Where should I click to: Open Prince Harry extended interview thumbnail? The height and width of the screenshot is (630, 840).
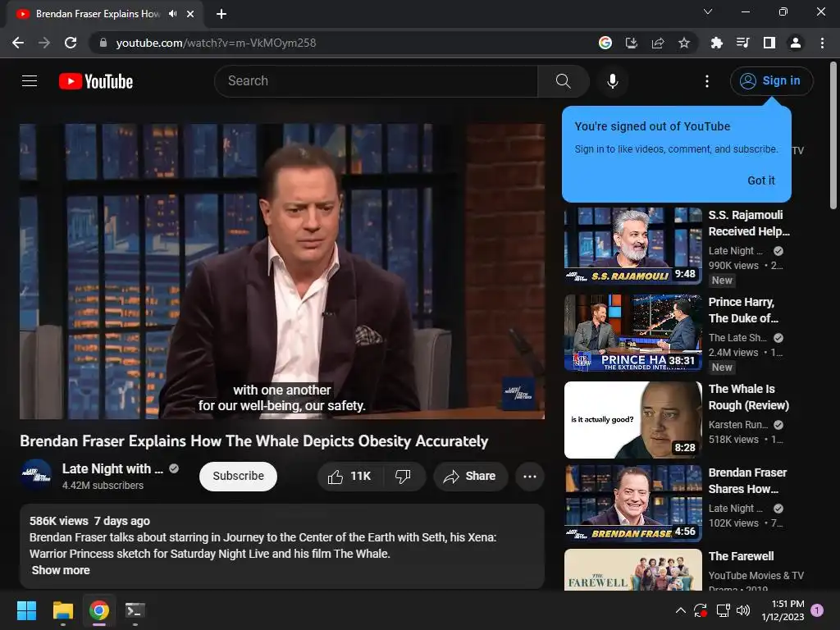pyautogui.click(x=632, y=333)
